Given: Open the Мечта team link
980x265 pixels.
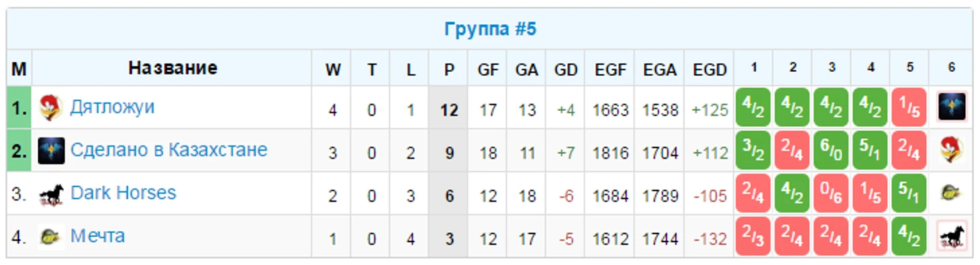Looking at the screenshot, I should coord(97,236).
